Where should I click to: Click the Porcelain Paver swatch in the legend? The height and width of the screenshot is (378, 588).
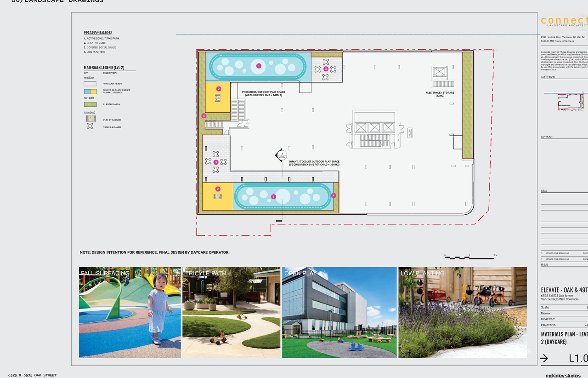pos(90,84)
